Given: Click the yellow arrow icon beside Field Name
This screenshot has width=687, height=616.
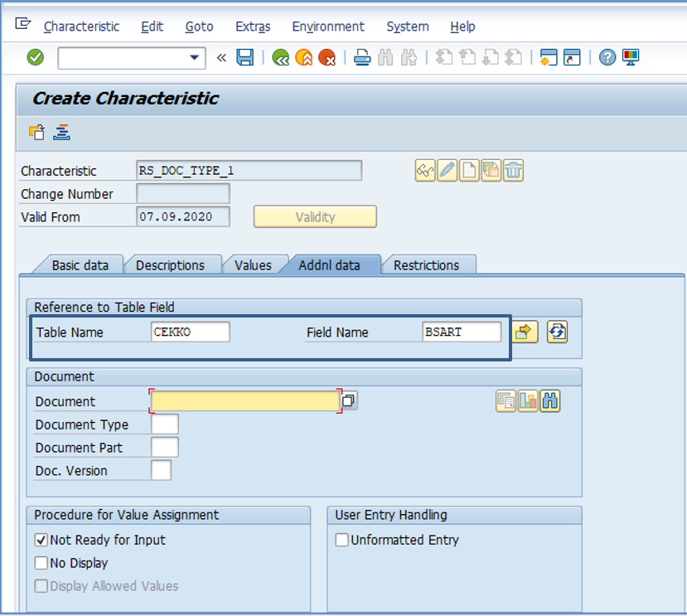Looking at the screenshot, I should 525,332.
